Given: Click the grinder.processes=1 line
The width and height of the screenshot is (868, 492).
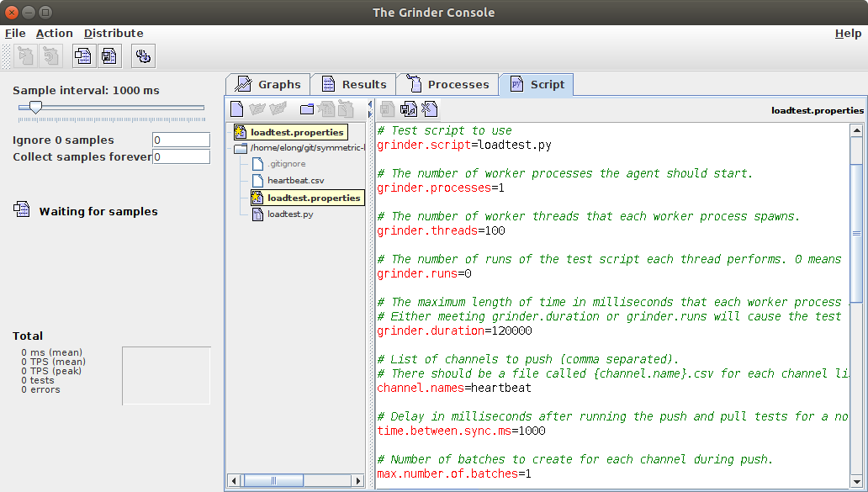Looking at the screenshot, I should point(441,188).
